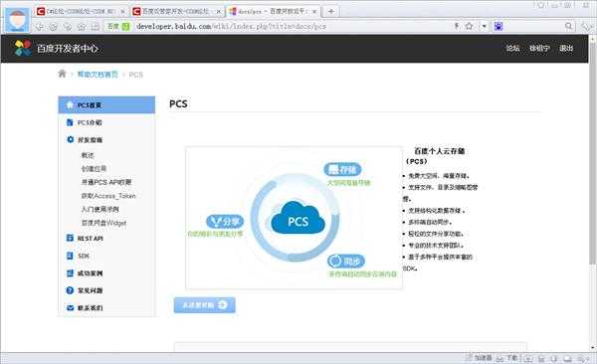This screenshot has width=597, height=364.
Task: Click the 加速器 item in status bar
Action: tap(480, 358)
